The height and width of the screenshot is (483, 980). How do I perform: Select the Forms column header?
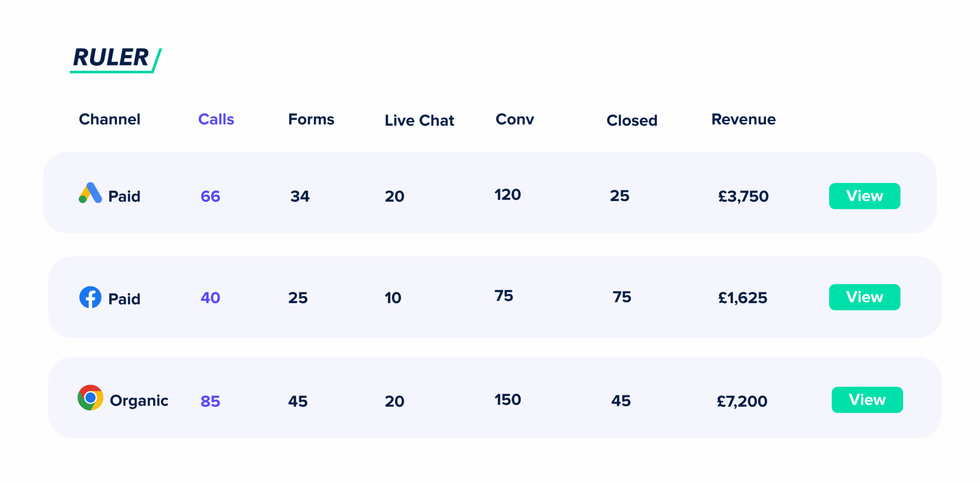pyautogui.click(x=311, y=120)
